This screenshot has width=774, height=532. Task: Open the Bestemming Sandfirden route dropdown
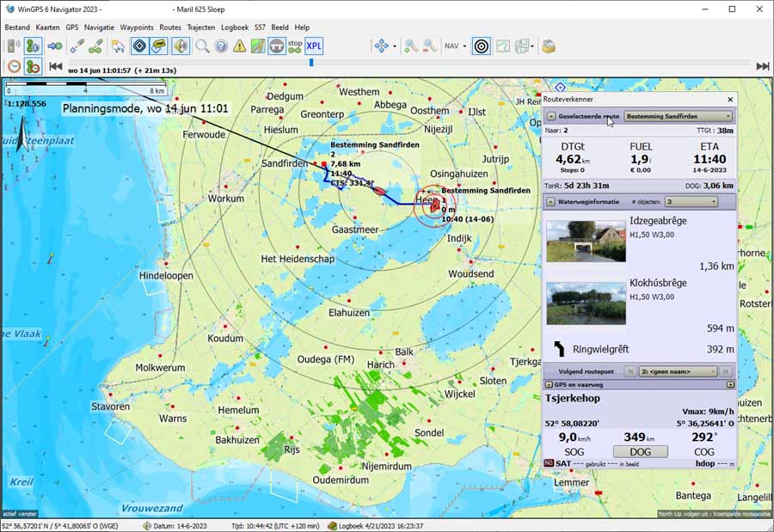pos(679,117)
